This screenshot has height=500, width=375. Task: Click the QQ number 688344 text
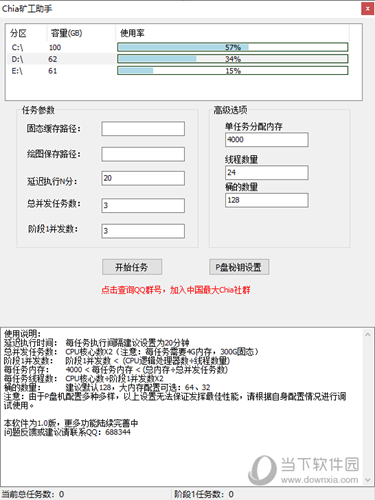tap(118, 432)
